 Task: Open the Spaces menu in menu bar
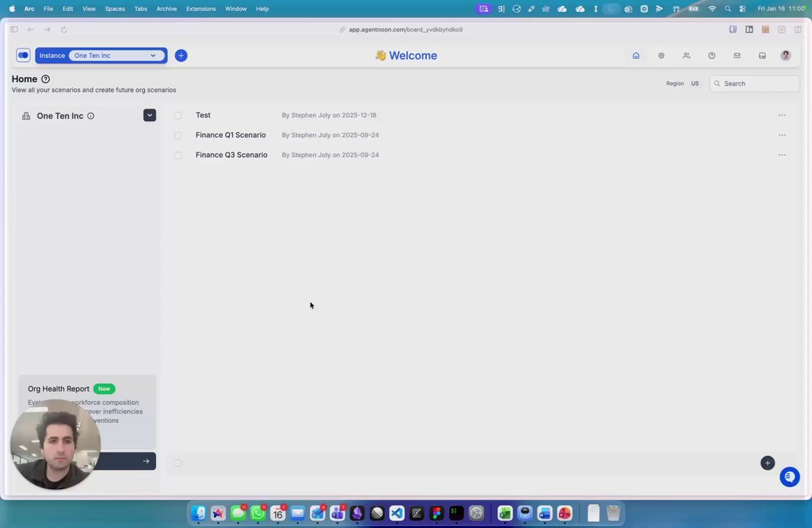point(114,9)
